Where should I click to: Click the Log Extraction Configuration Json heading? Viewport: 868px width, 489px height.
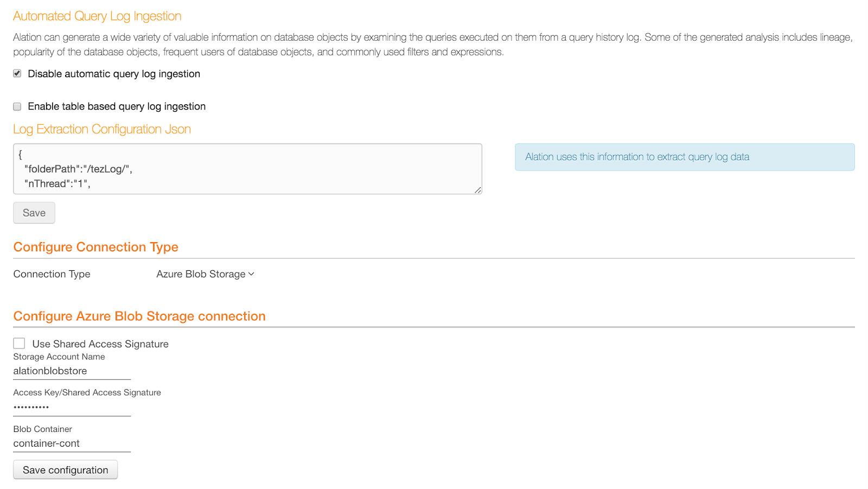[x=102, y=129]
